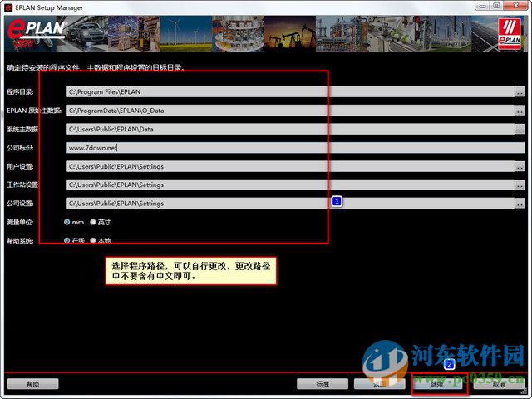Reset to defaults with 标准 button
This screenshot has width=532, height=399.
coord(323,384)
